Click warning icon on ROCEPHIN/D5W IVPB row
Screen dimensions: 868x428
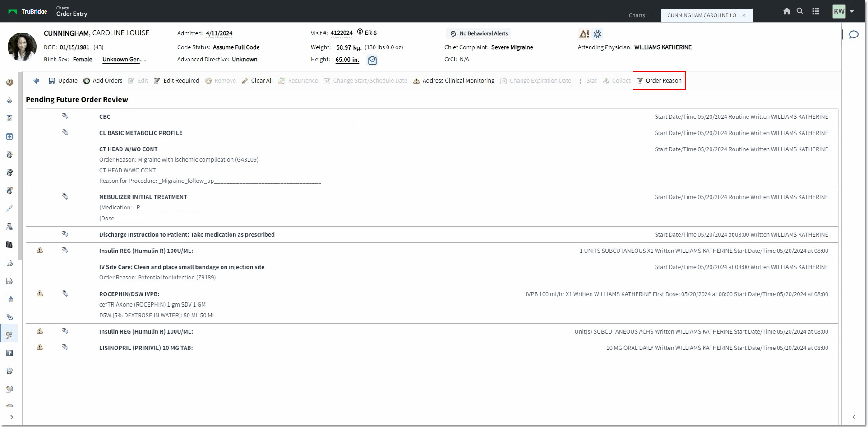40,293
